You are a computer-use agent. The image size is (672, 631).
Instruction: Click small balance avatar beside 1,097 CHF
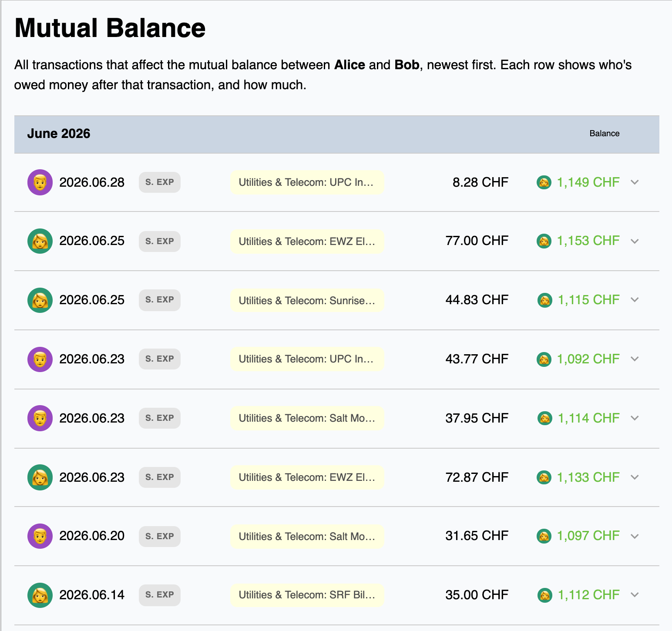[544, 536]
